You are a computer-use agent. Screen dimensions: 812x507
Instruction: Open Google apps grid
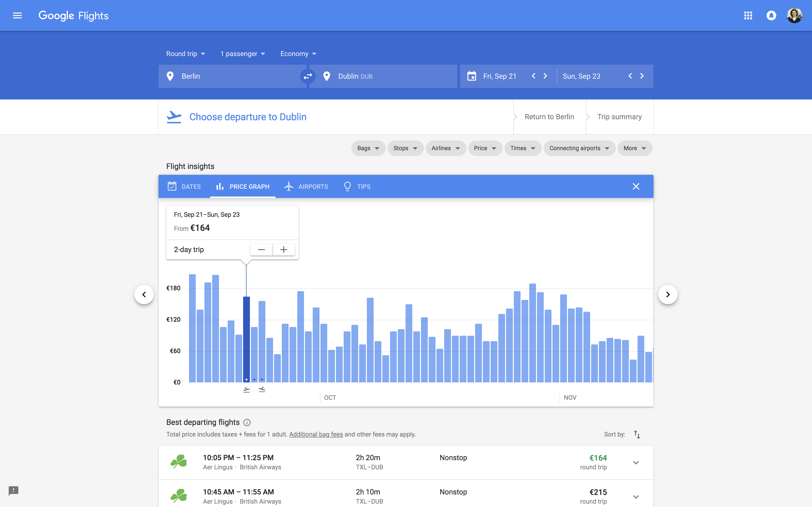748,15
